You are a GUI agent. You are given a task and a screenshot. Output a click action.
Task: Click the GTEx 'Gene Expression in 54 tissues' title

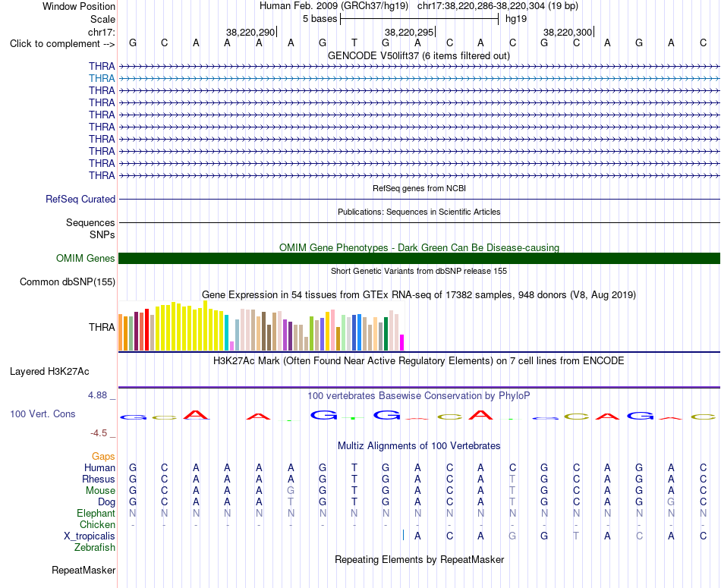point(419,294)
